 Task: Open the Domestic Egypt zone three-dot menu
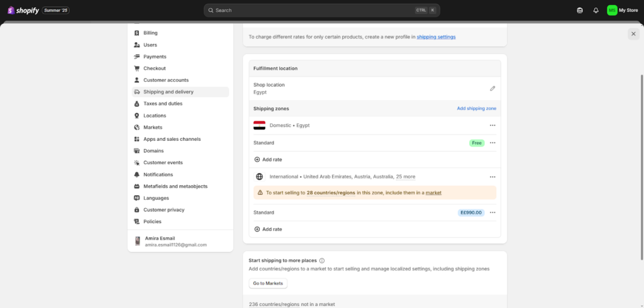tap(492, 125)
